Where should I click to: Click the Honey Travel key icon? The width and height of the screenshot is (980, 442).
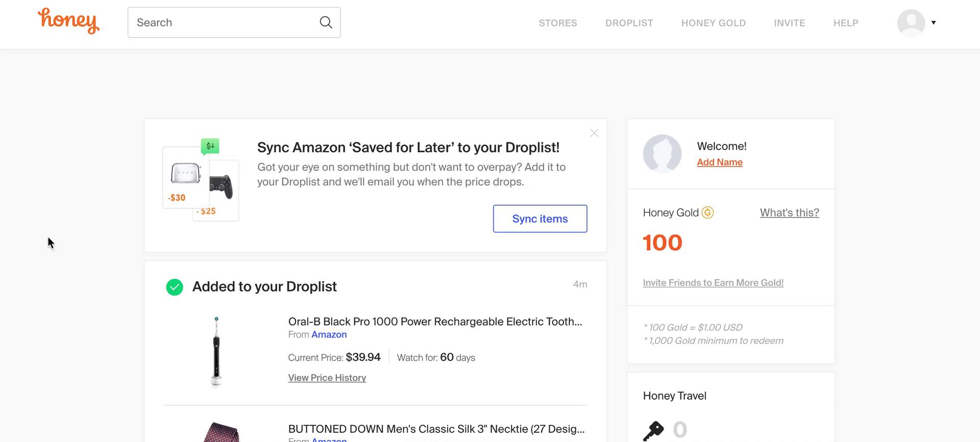[x=653, y=430]
